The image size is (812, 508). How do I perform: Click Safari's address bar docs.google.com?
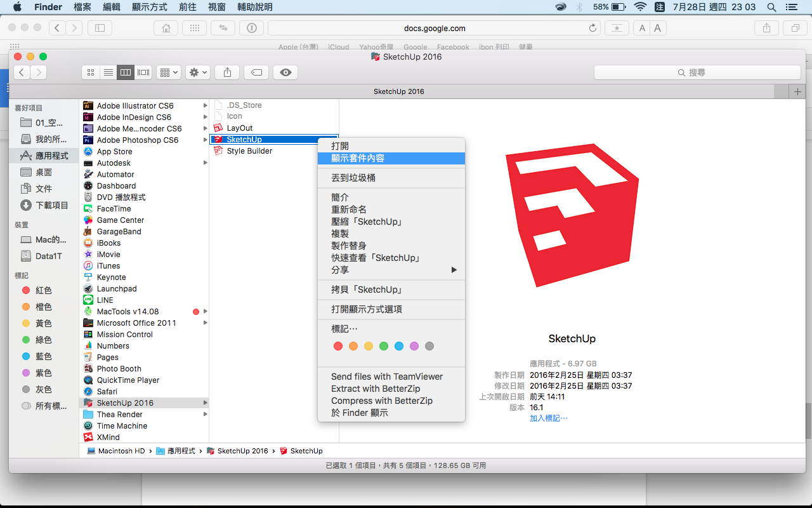click(435, 28)
